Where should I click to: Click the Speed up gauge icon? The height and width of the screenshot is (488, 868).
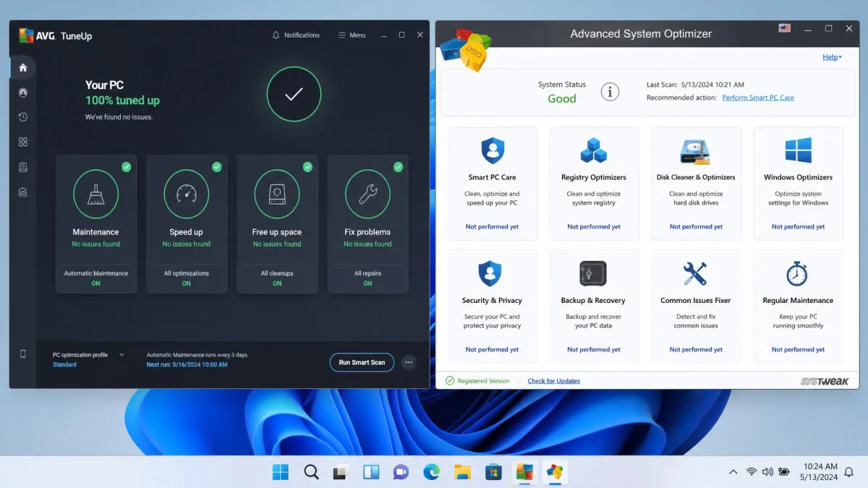187,194
